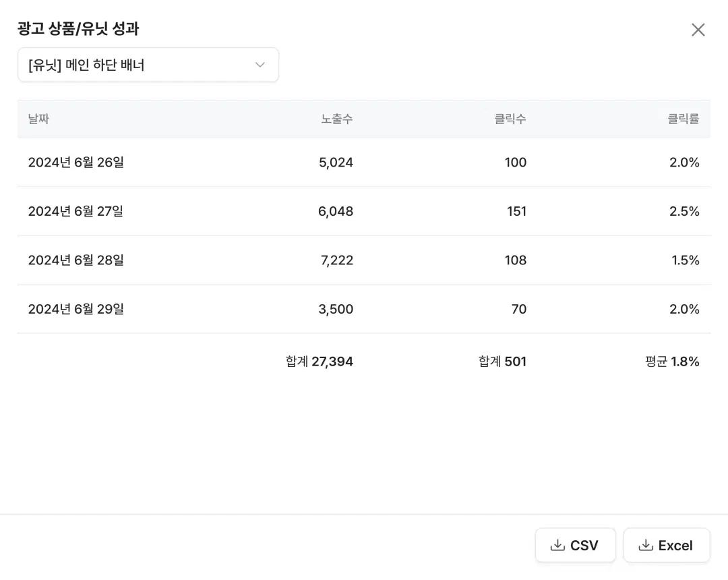This screenshot has height=580, width=728.
Task: Select the 평균 1.8% click rate summary
Action: 672,361
